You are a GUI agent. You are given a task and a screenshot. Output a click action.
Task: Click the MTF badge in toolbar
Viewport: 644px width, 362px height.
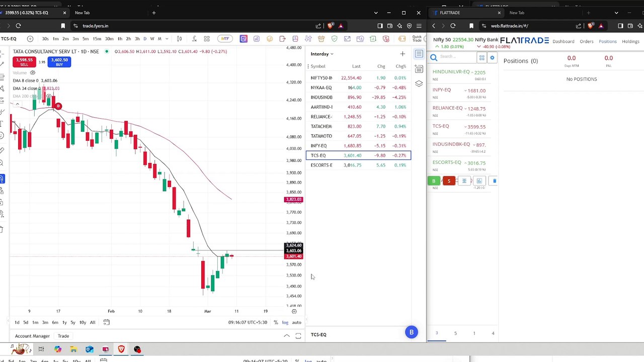coord(225,39)
